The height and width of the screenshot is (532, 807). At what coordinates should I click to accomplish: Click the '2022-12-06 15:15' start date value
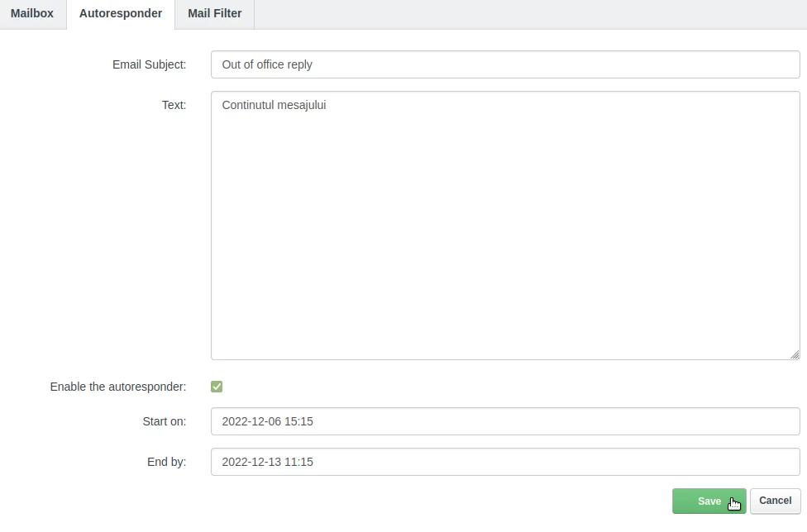point(267,421)
